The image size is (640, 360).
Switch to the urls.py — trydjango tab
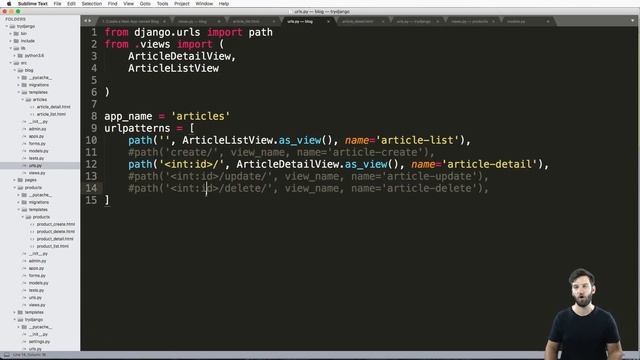point(413,21)
